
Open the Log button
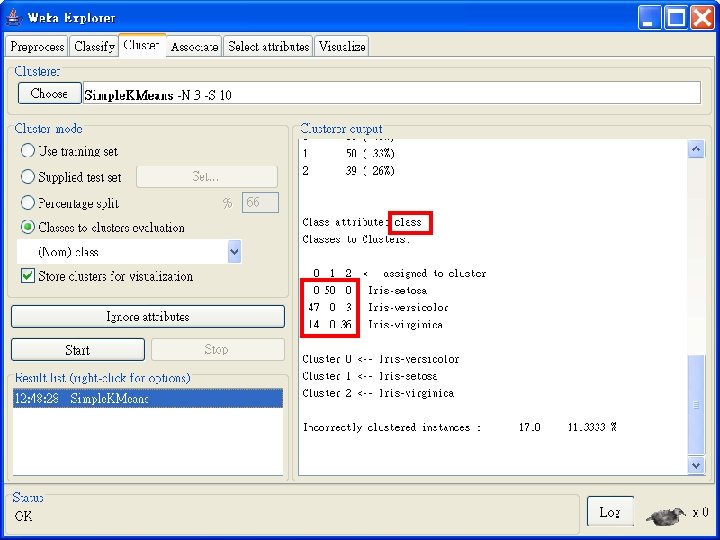610,512
